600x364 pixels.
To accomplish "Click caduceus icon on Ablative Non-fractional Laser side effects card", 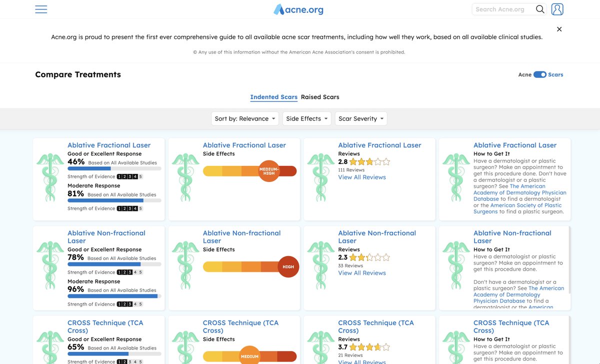I will pyautogui.click(x=185, y=265).
